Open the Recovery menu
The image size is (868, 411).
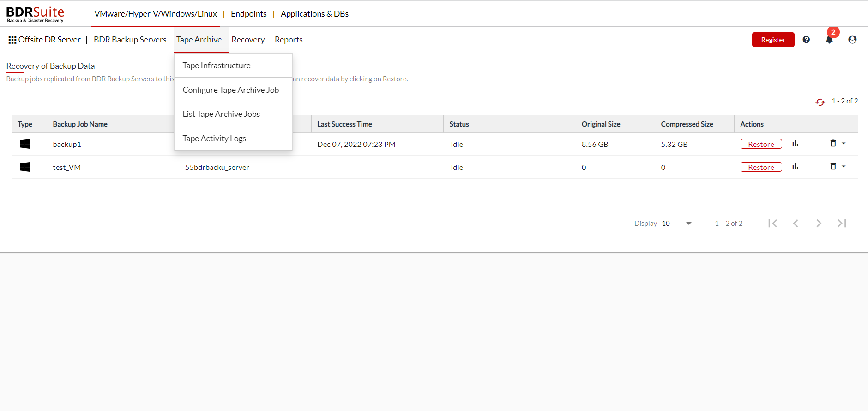[x=248, y=40]
